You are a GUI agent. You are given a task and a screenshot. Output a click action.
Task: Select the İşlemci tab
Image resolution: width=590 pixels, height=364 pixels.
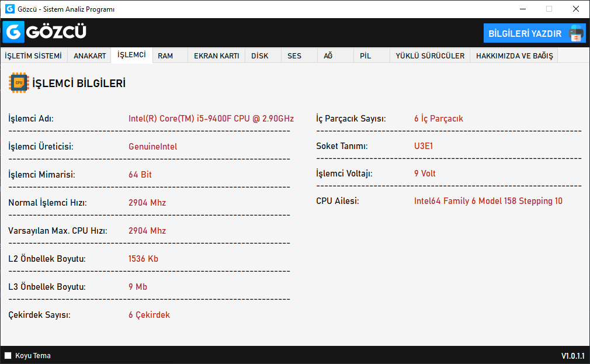(x=131, y=55)
